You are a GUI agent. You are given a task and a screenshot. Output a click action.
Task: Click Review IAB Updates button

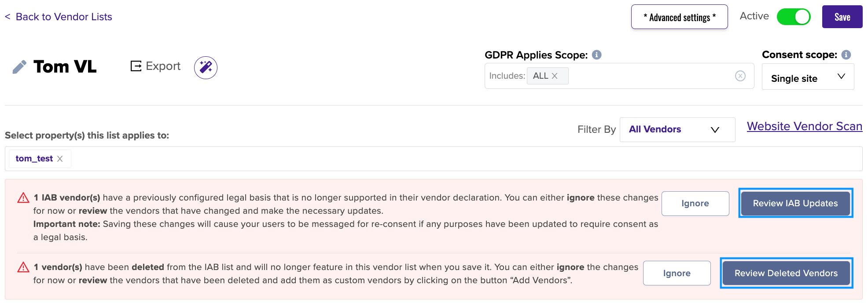(795, 203)
